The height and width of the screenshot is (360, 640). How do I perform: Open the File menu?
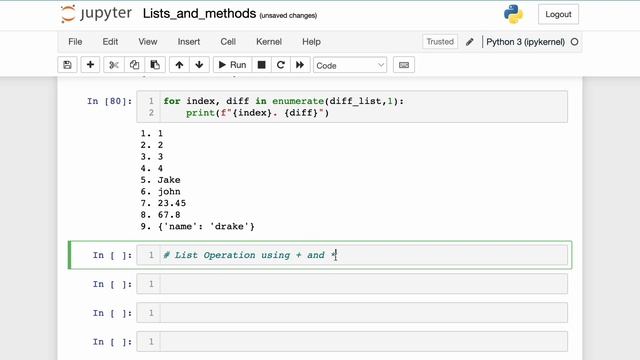pyautogui.click(x=75, y=42)
